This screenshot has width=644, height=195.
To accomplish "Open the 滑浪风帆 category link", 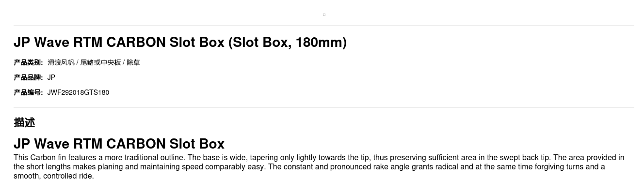I will [61, 62].
